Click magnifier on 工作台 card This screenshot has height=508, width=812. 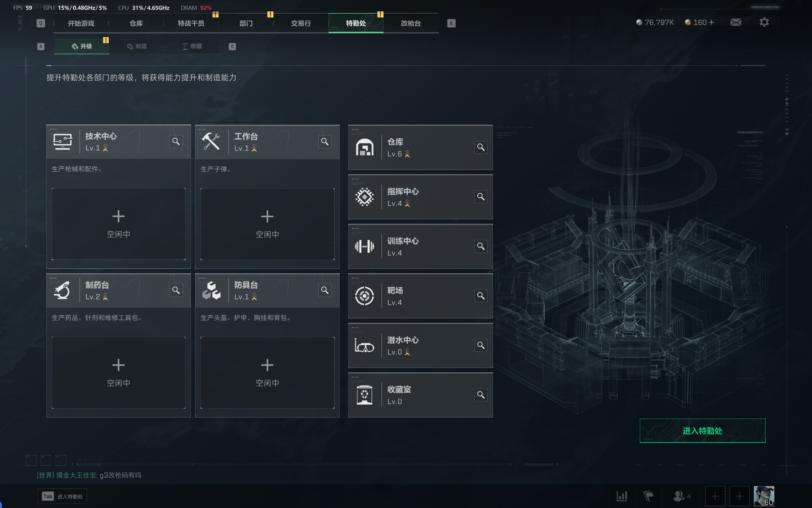(x=325, y=142)
